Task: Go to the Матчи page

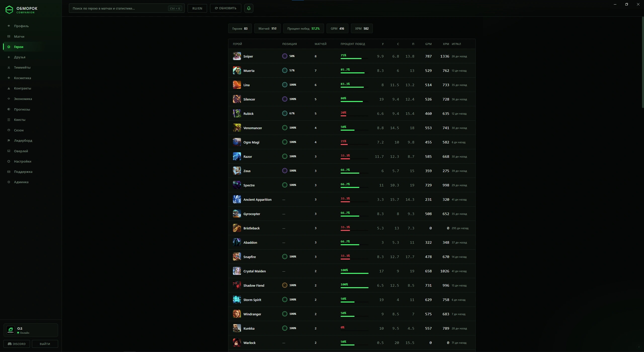Action: (x=31, y=36)
